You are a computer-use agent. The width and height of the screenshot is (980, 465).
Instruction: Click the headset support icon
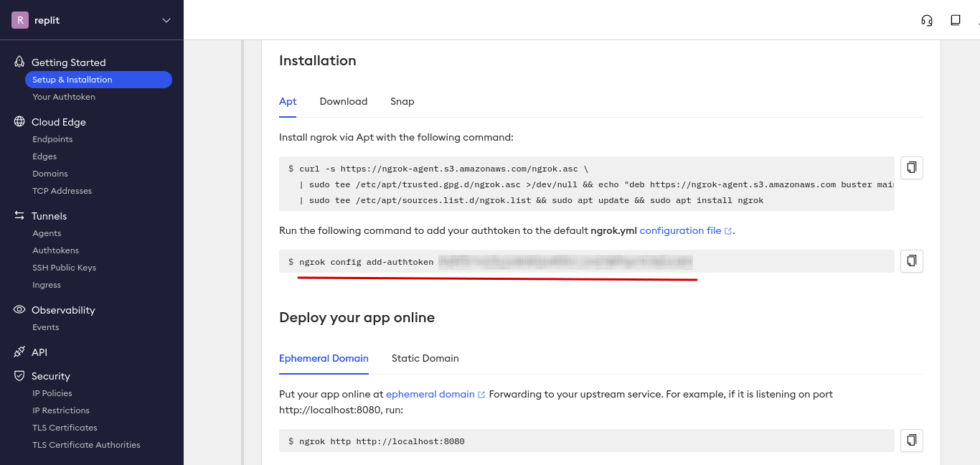926,20
